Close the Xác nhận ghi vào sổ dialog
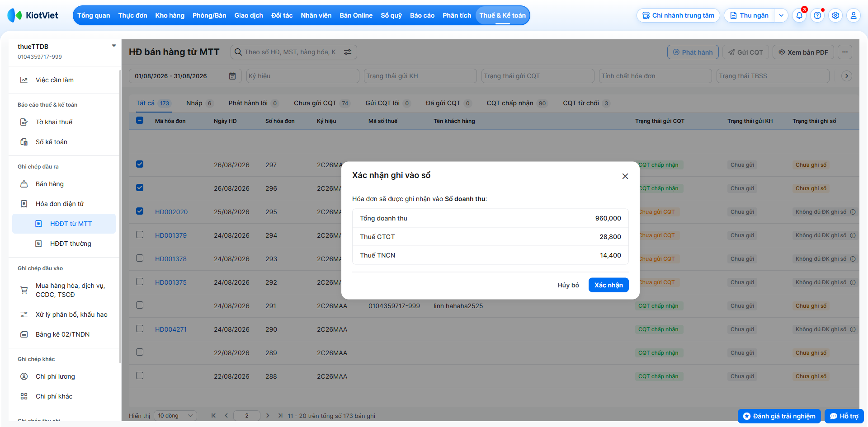Image resolution: width=868 pixels, height=427 pixels. (625, 176)
